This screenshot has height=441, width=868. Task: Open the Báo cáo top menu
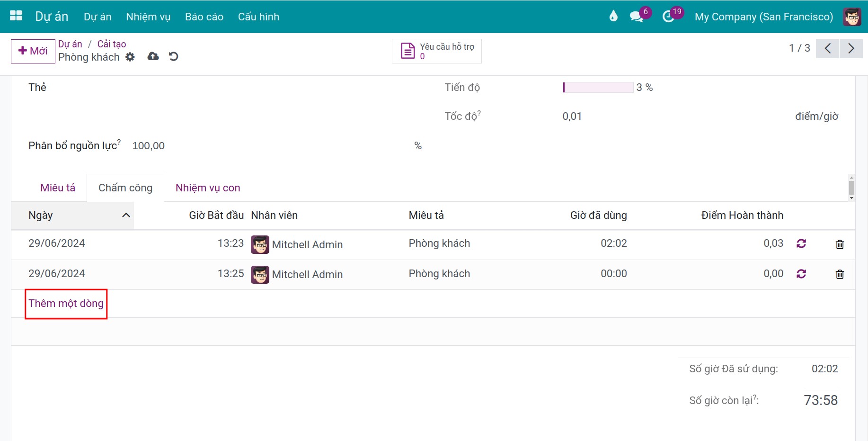(204, 17)
